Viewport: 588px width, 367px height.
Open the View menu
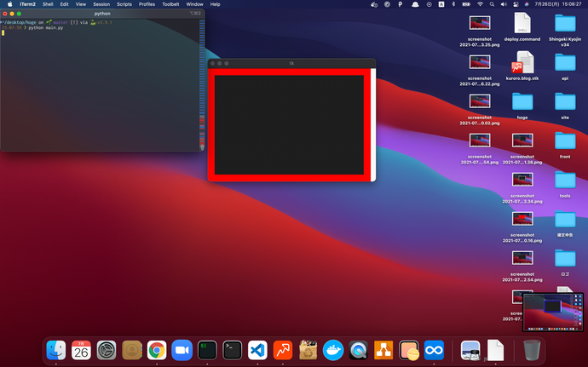tap(81, 4)
